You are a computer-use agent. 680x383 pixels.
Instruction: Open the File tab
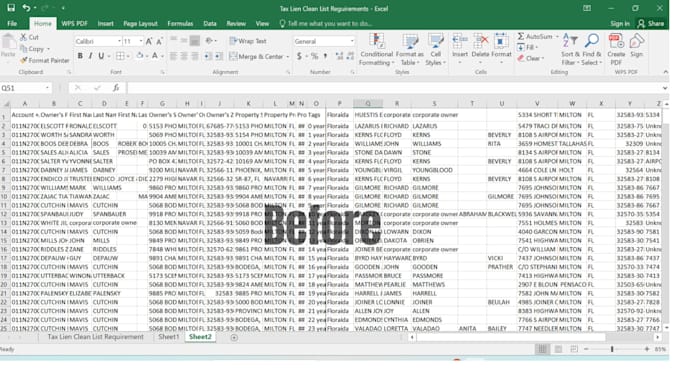tap(12, 23)
